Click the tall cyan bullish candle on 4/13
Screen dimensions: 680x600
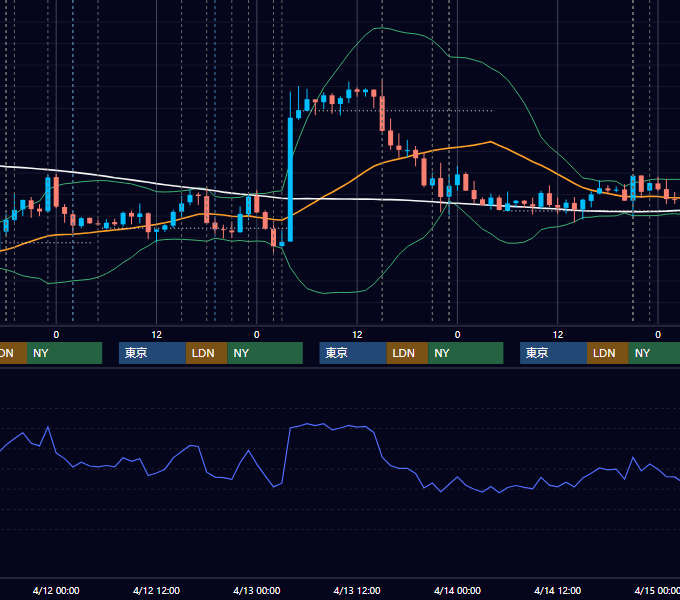(290, 179)
